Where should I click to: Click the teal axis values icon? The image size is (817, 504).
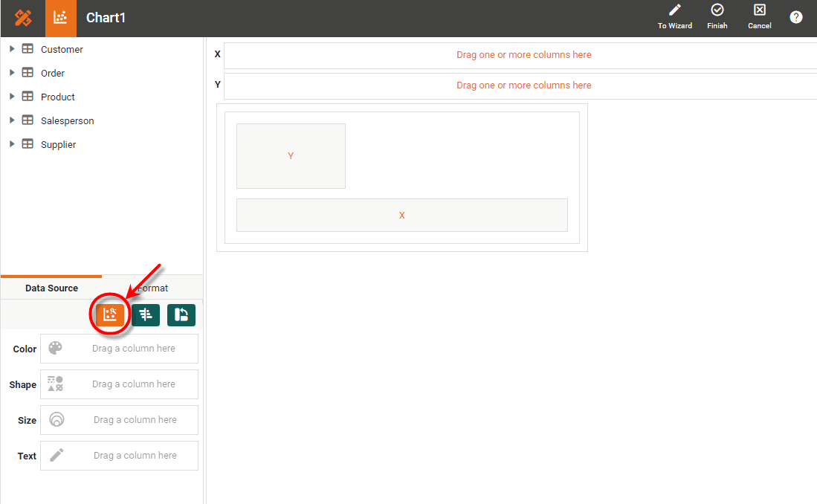coord(145,314)
